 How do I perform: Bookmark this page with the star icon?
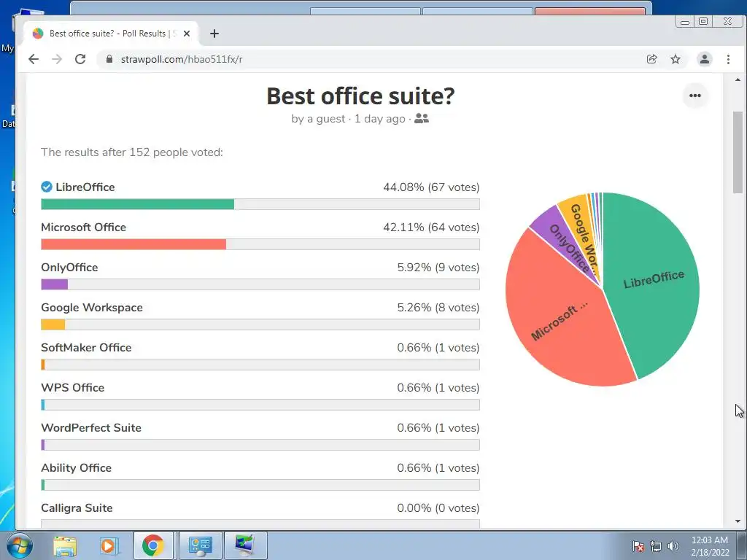tap(676, 59)
